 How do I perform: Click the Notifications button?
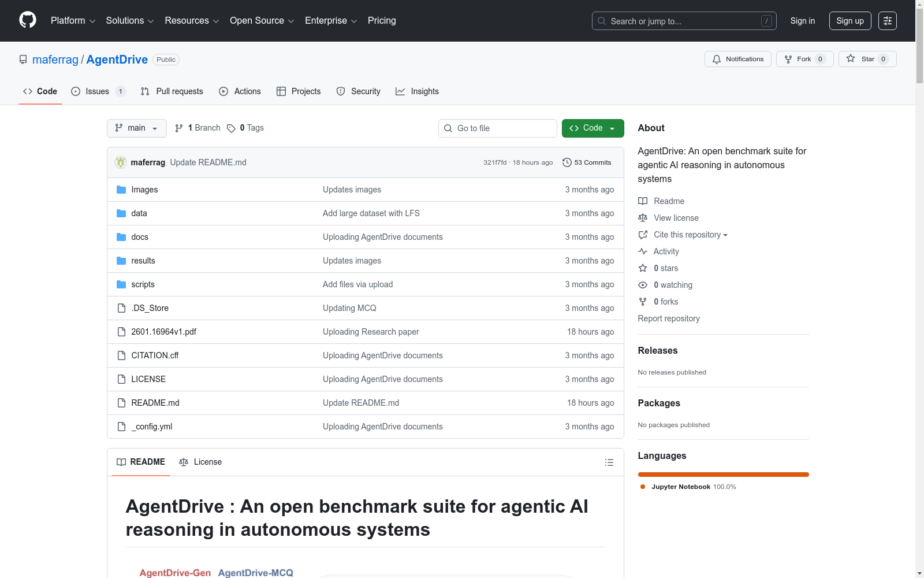tap(738, 59)
